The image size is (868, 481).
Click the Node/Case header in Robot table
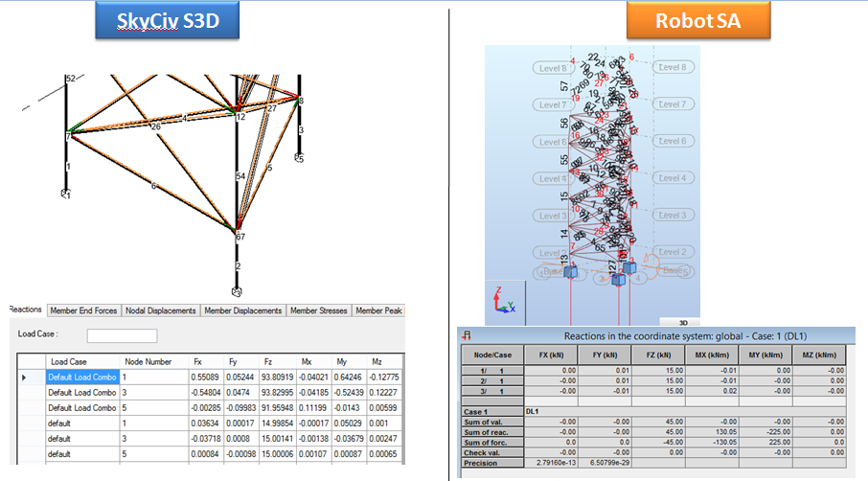coord(492,355)
